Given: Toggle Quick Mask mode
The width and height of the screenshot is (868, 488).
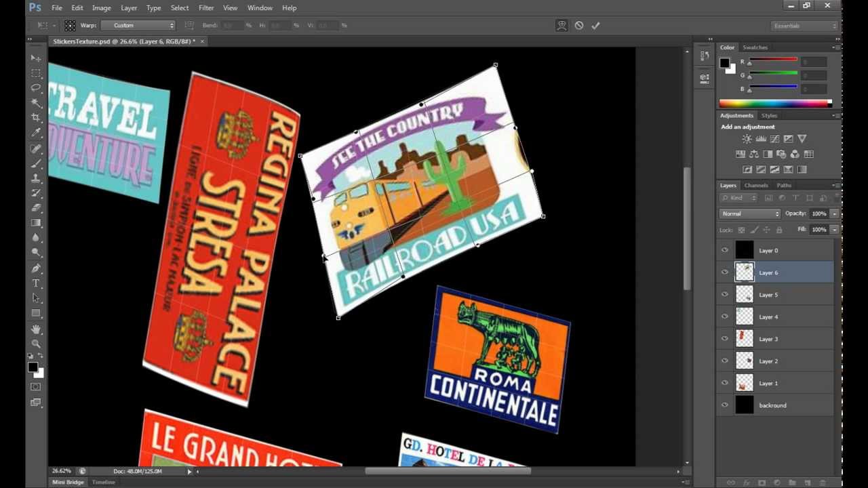Looking at the screenshot, I should click(36, 387).
